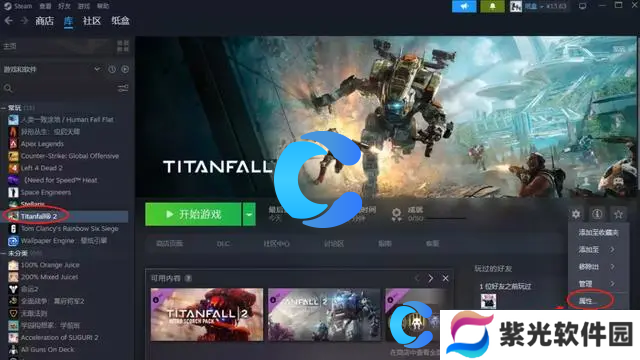Switch to the 社区 community tab

[91, 21]
